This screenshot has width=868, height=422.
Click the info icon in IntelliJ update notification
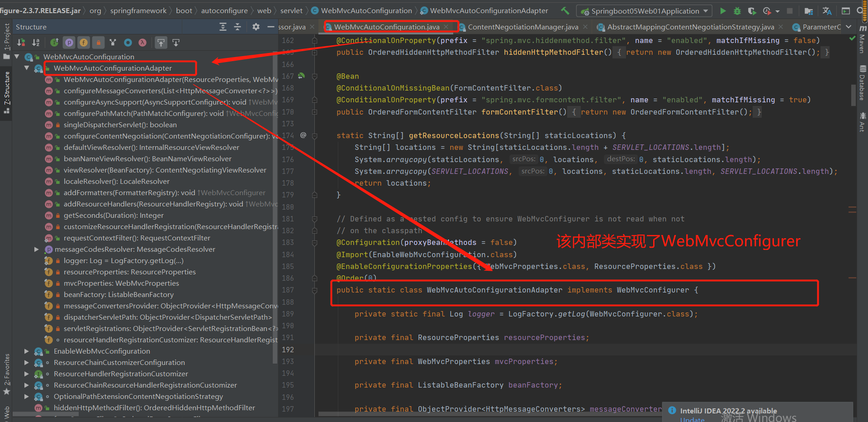[x=672, y=411]
